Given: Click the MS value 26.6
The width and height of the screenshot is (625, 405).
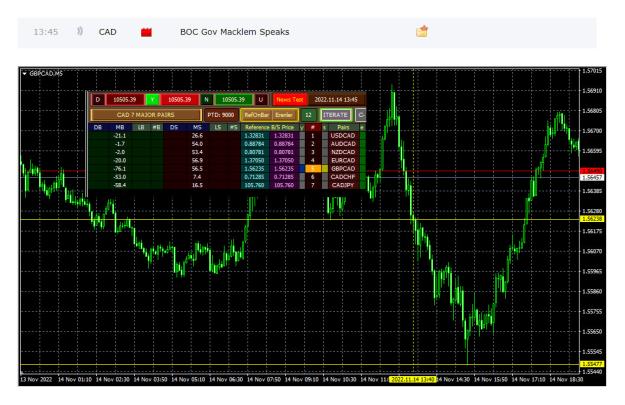Looking at the screenshot, I should coord(197,136).
